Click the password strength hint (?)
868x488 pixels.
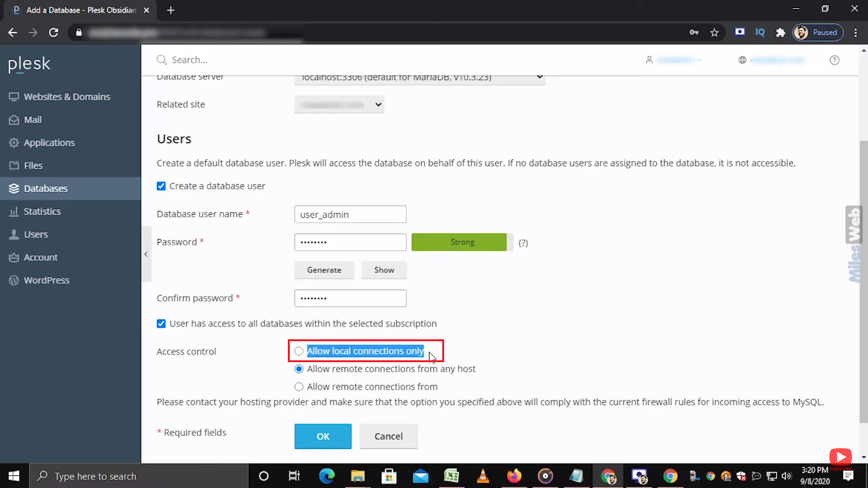click(x=523, y=243)
